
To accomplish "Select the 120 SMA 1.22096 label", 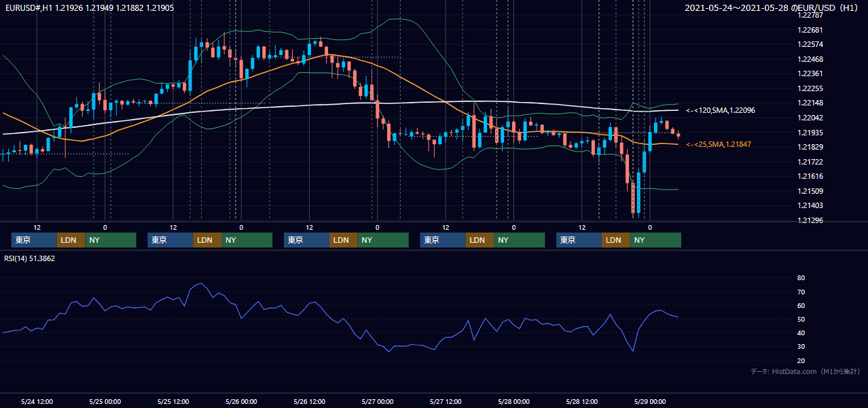I will click(721, 110).
